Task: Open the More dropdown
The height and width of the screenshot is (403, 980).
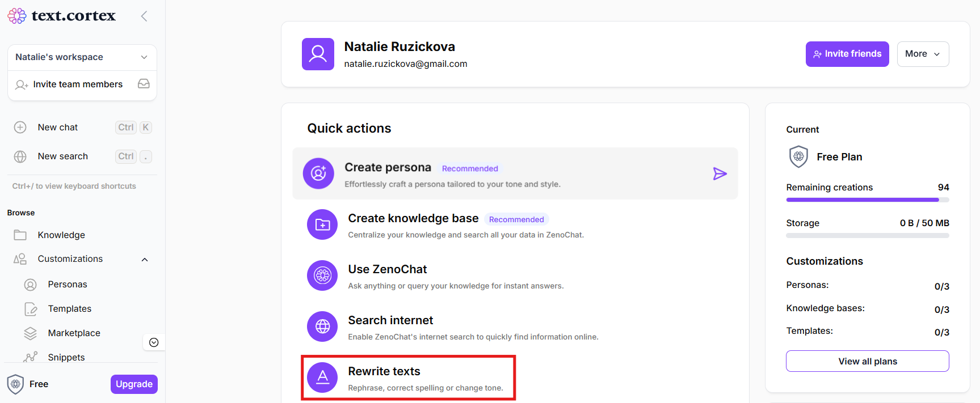Action: [x=923, y=54]
